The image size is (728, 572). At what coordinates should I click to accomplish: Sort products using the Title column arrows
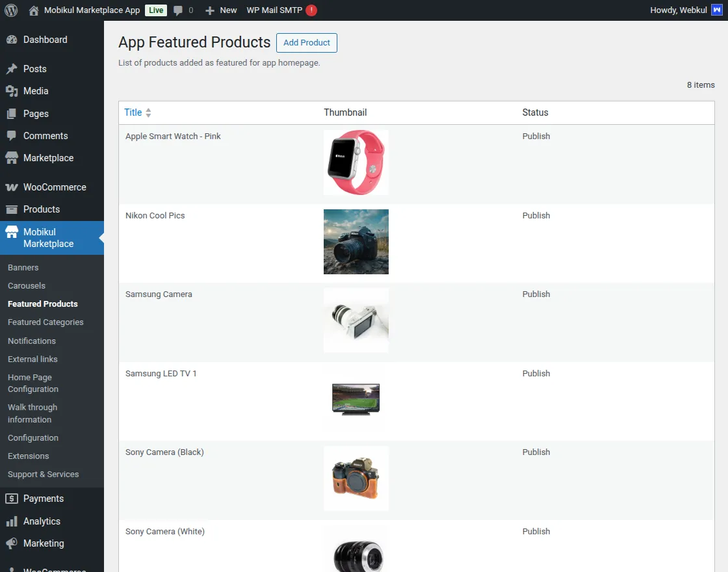[x=148, y=112]
